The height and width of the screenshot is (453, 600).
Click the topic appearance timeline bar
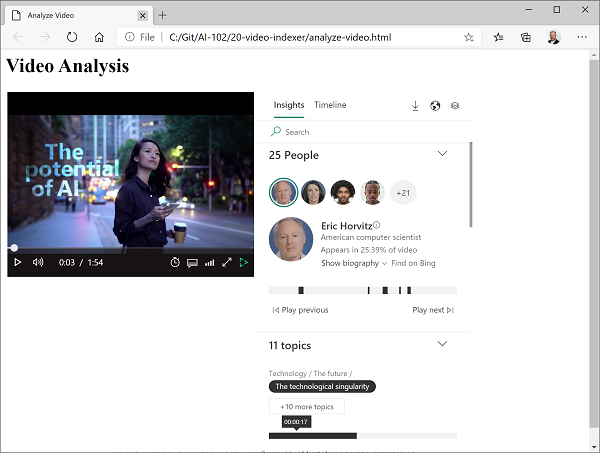[x=363, y=436]
